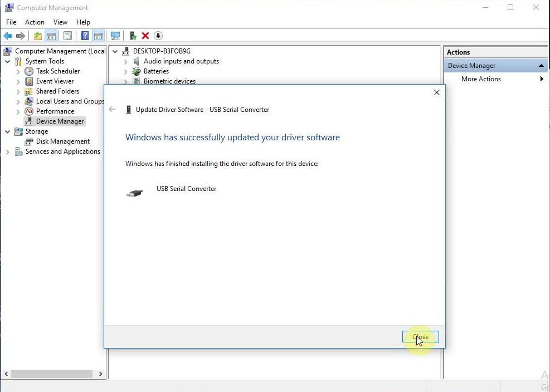Image resolution: width=550 pixels, height=392 pixels.
Task: Click the Local Users and Groups icon
Action: [x=29, y=101]
